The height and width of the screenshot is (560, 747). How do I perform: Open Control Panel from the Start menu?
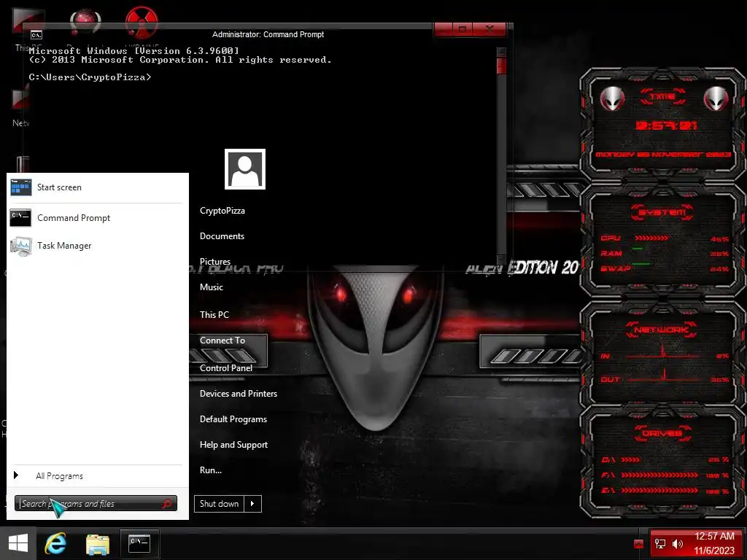point(226,368)
